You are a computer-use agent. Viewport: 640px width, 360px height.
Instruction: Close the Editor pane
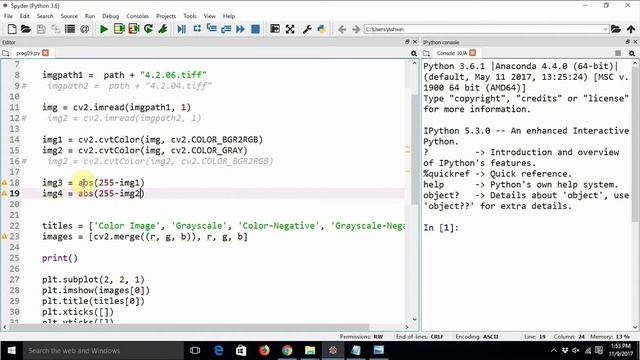(415, 42)
